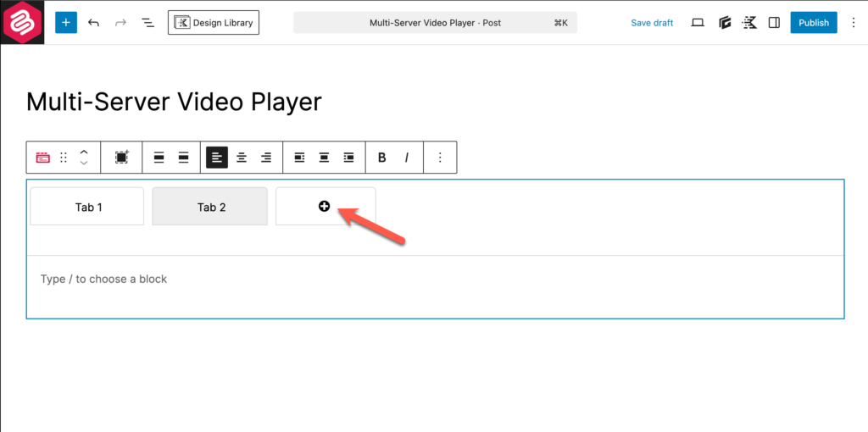The width and height of the screenshot is (868, 432).
Task: Click the tabs block type icon in the block toolbar
Action: click(43, 158)
